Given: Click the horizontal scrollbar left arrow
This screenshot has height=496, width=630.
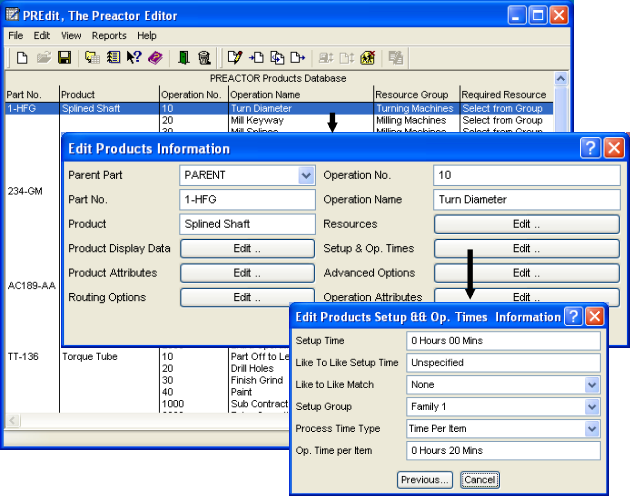Looking at the screenshot, I should 12,420.
